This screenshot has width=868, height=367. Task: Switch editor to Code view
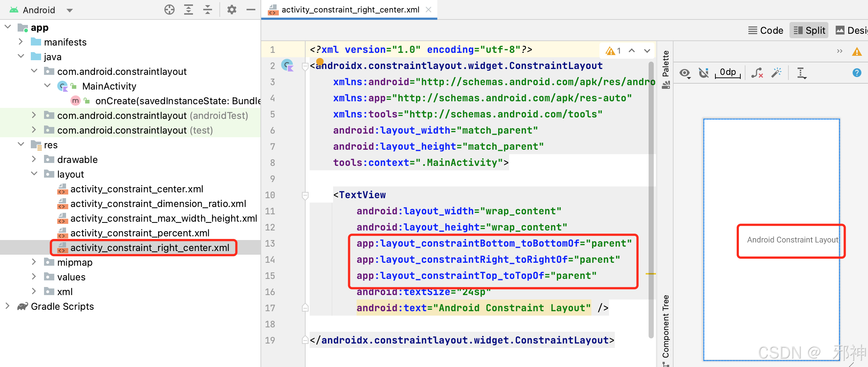coord(766,30)
